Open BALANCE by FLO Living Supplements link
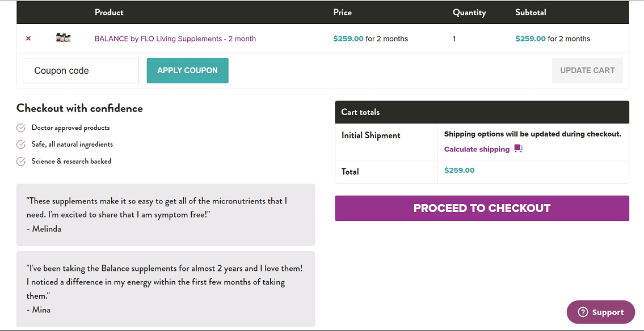Image resolution: width=644 pixels, height=331 pixels. pos(175,39)
